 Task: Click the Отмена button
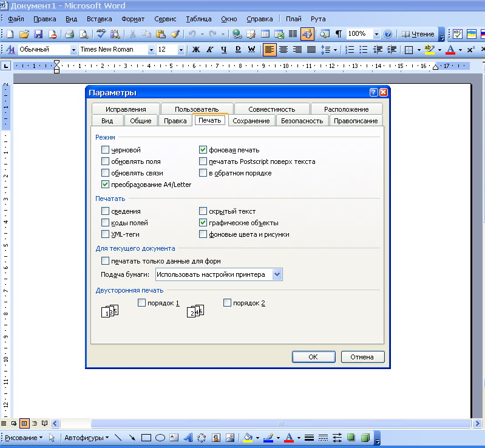[362, 357]
